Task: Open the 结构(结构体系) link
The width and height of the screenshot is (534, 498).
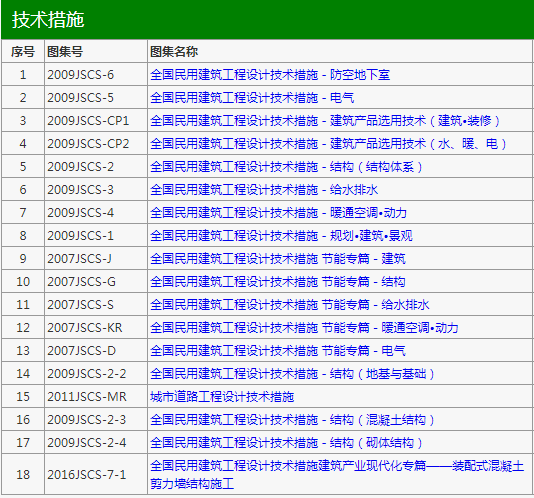Action: tap(286, 167)
